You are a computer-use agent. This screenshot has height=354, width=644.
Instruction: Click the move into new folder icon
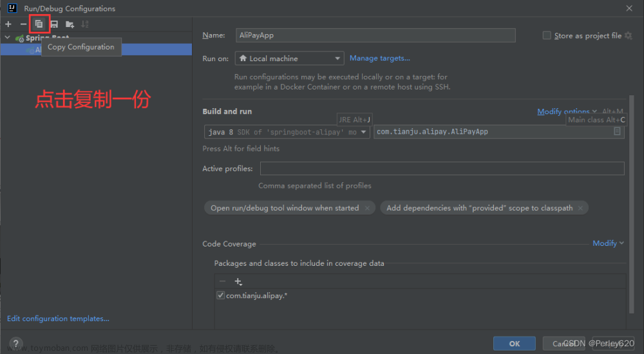(x=70, y=24)
